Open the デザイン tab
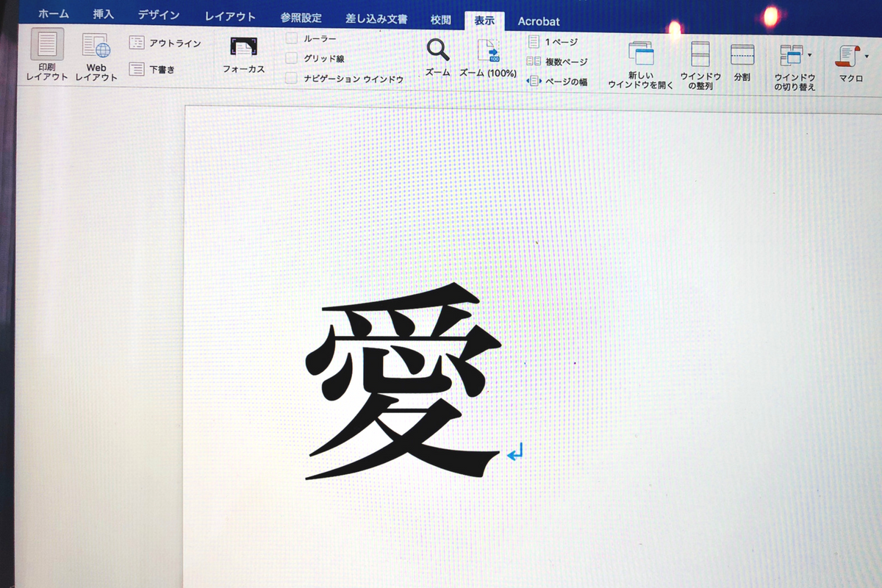This screenshot has width=882, height=588. click(159, 15)
